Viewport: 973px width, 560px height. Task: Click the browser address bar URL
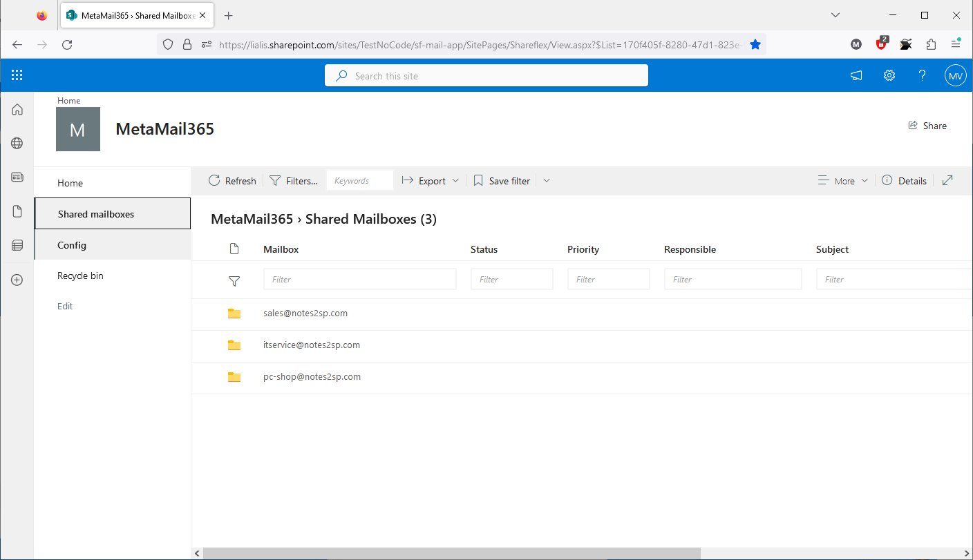[x=480, y=44]
